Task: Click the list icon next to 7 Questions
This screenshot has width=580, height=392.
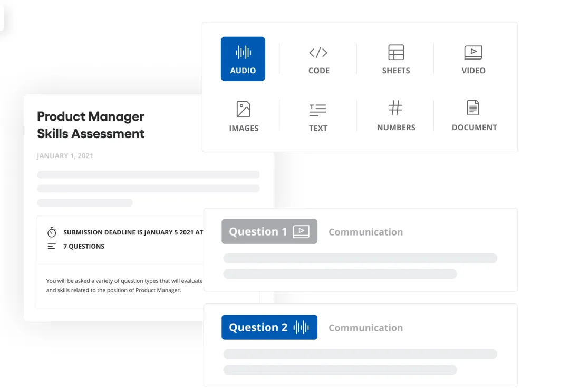Action: (52, 246)
